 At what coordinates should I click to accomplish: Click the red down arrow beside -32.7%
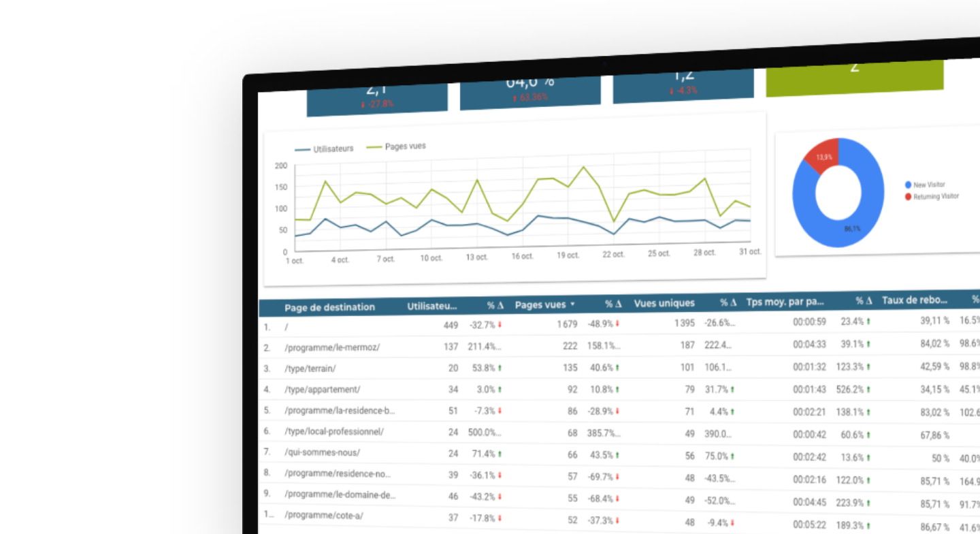pos(500,325)
